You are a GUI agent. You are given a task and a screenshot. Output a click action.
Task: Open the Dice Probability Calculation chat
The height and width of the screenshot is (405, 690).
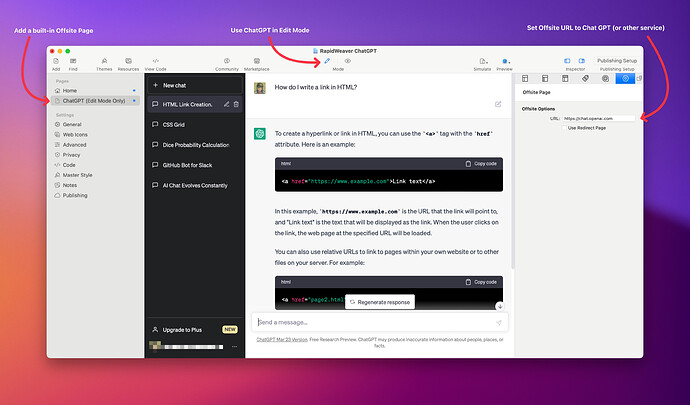coord(195,145)
